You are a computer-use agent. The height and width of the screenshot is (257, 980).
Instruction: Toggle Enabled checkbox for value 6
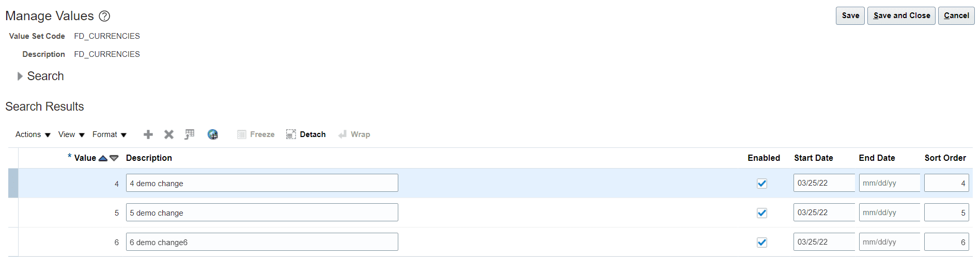pyautogui.click(x=762, y=243)
